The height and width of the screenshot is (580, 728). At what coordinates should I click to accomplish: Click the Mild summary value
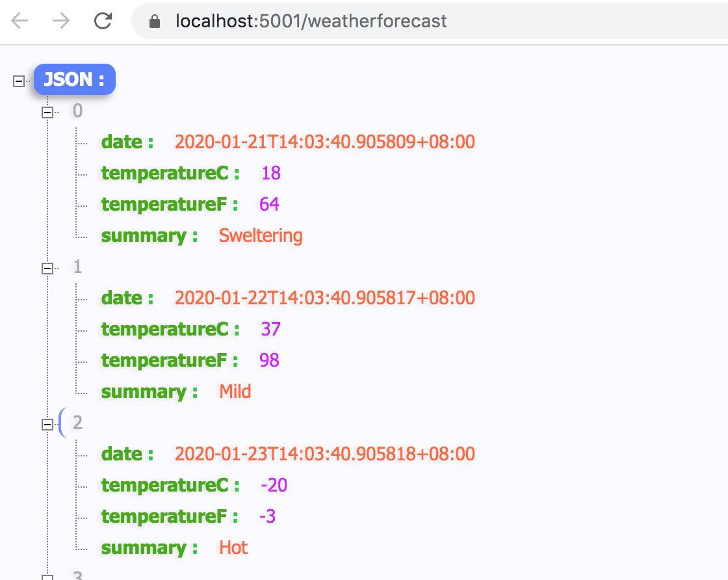(235, 391)
